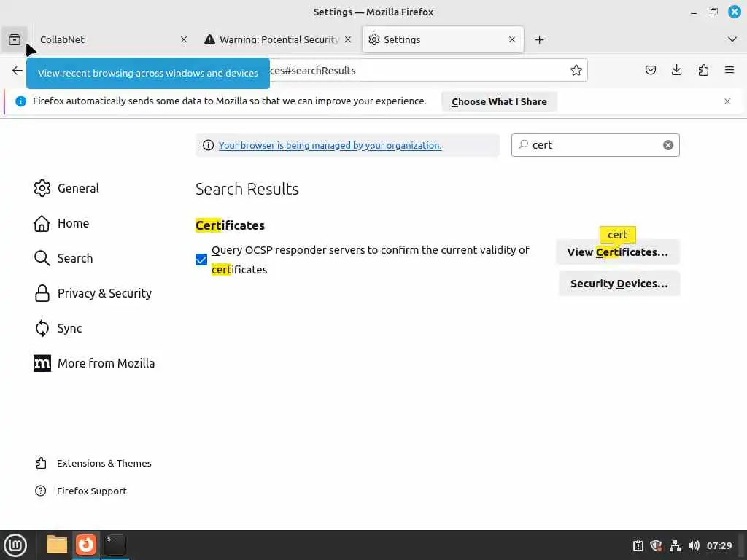This screenshot has width=747, height=560.
Task: Select the Settings tab
Action: tap(443, 39)
